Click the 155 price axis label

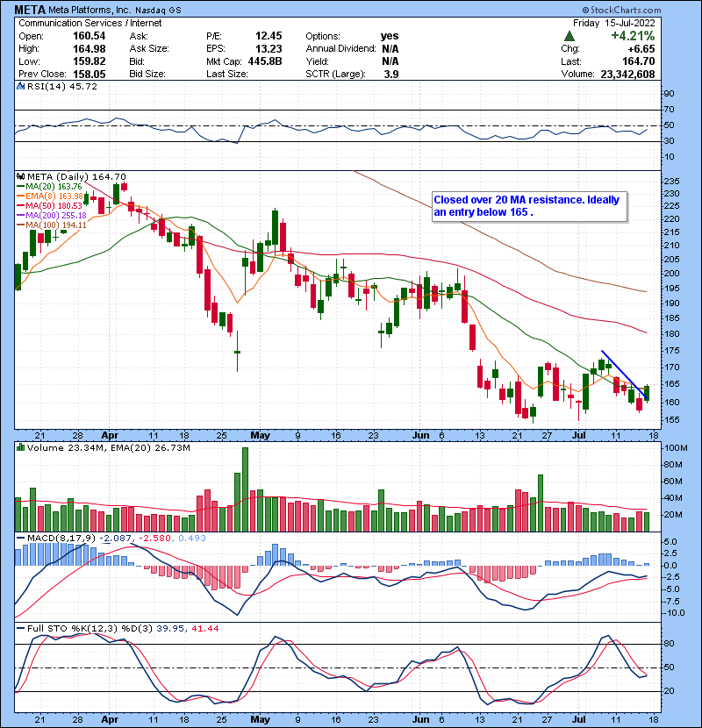[672, 420]
